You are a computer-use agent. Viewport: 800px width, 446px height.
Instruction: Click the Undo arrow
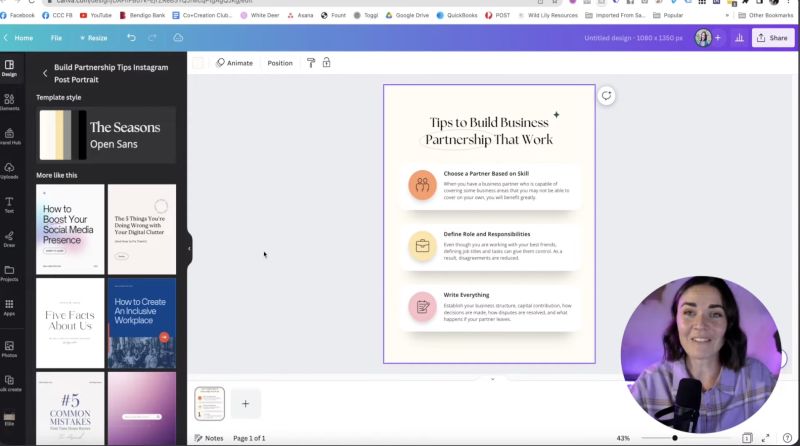click(131, 37)
